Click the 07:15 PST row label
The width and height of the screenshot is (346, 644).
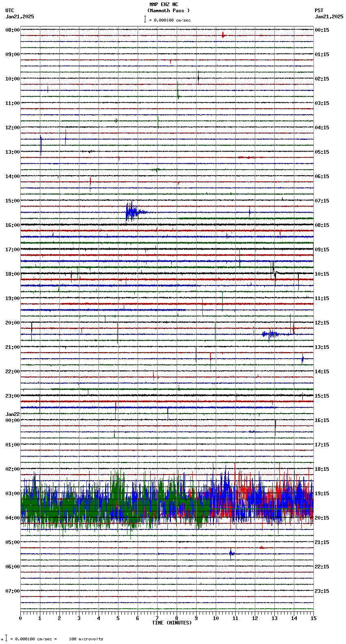click(x=322, y=201)
